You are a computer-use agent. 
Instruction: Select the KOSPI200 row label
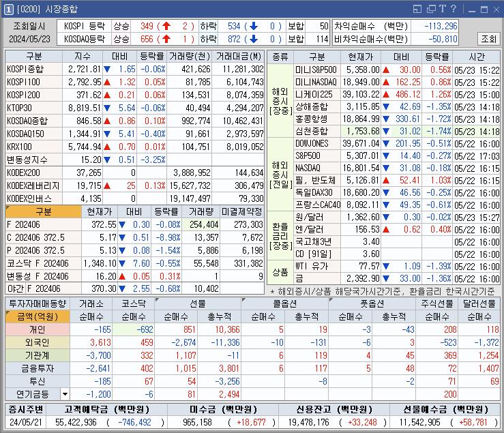coord(33,95)
